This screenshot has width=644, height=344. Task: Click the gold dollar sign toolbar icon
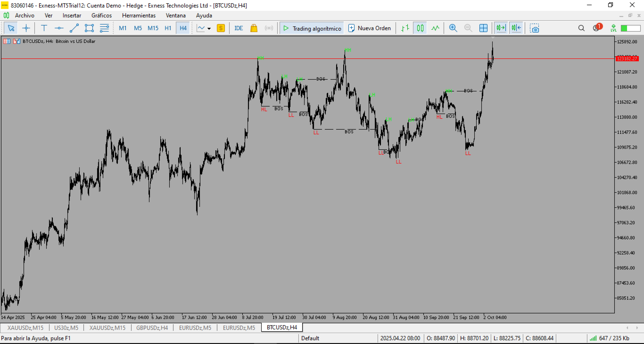221,28
